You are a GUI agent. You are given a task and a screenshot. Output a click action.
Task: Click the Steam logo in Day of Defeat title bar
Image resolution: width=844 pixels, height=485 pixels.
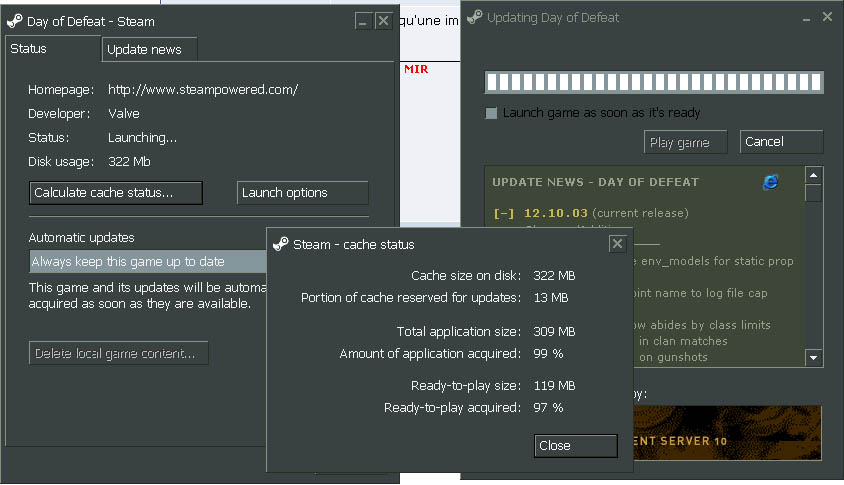(15, 21)
